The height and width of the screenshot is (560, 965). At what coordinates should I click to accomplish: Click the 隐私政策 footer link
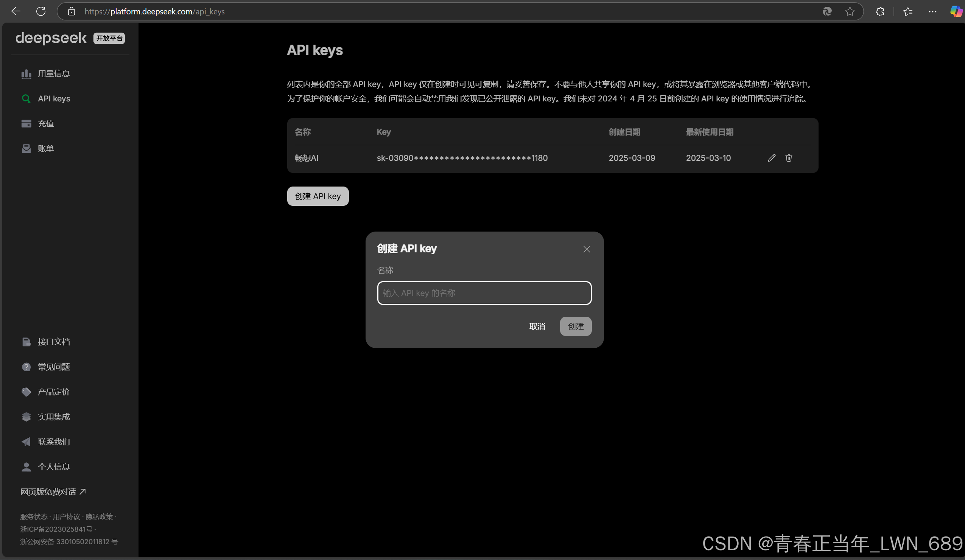(99, 516)
